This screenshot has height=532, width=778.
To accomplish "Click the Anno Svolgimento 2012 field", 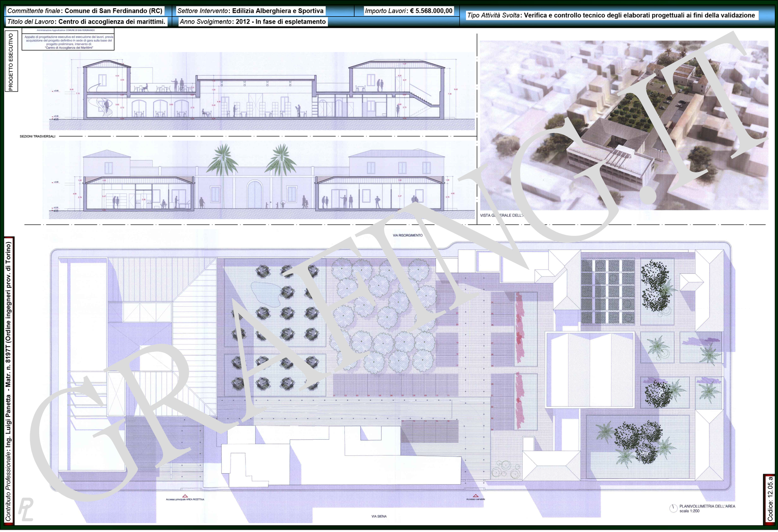I will tap(253, 22).
